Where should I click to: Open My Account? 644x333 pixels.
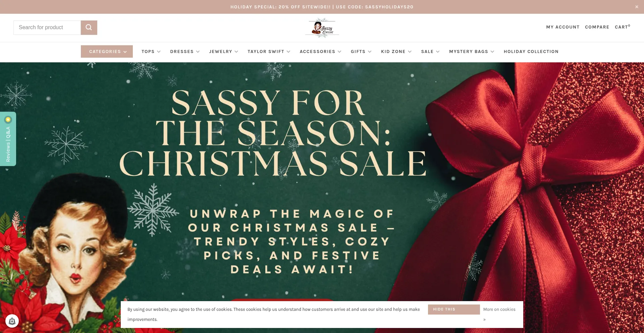click(x=563, y=27)
